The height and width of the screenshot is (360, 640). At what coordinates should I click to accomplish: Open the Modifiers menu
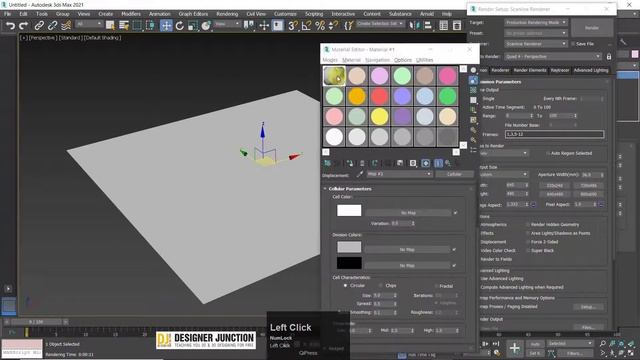(131, 14)
